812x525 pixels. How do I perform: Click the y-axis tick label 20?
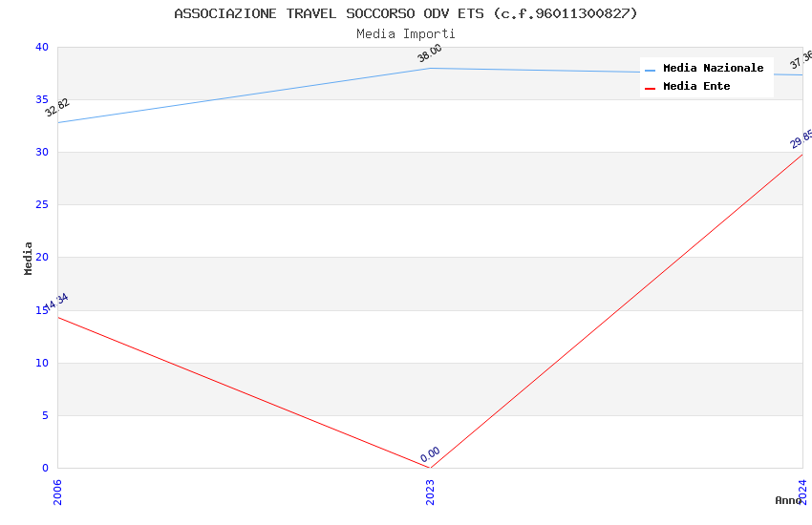pyautogui.click(x=42, y=257)
